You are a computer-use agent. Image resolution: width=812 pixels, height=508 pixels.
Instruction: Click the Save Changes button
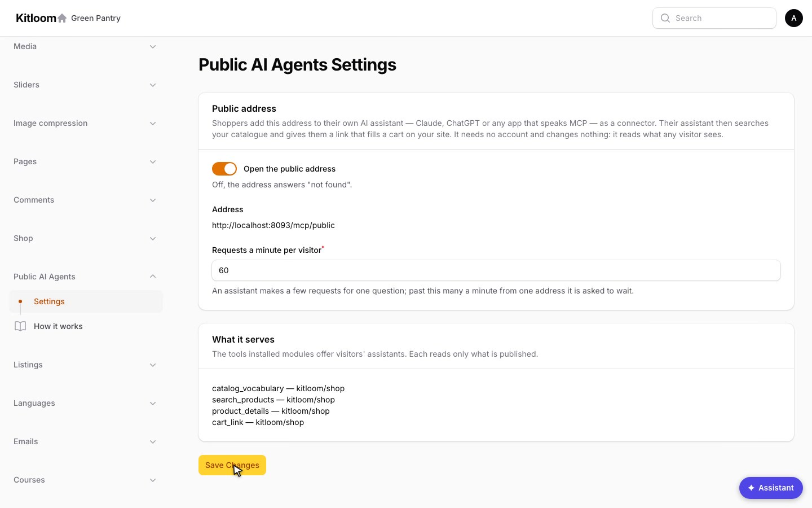coord(232,465)
